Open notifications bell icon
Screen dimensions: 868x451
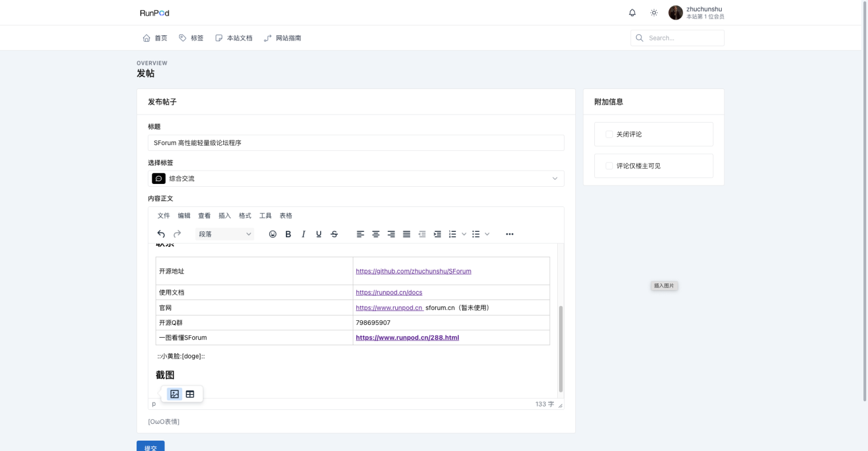632,13
